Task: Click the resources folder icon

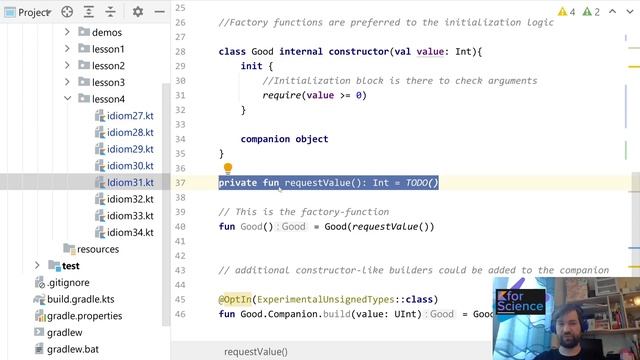Action: (69, 249)
